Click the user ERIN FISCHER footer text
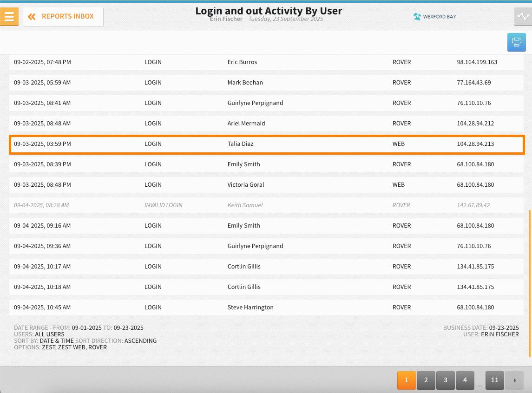Image resolution: width=532 pixels, height=393 pixels. click(500, 334)
